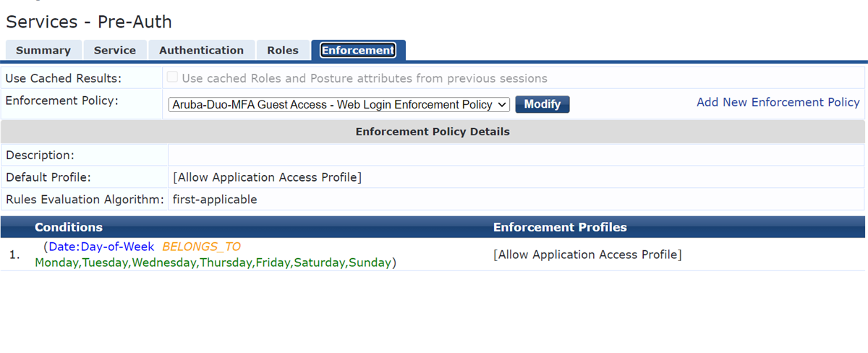Click the Enforcement Policy Details section header
The width and height of the screenshot is (868, 353).
433,132
